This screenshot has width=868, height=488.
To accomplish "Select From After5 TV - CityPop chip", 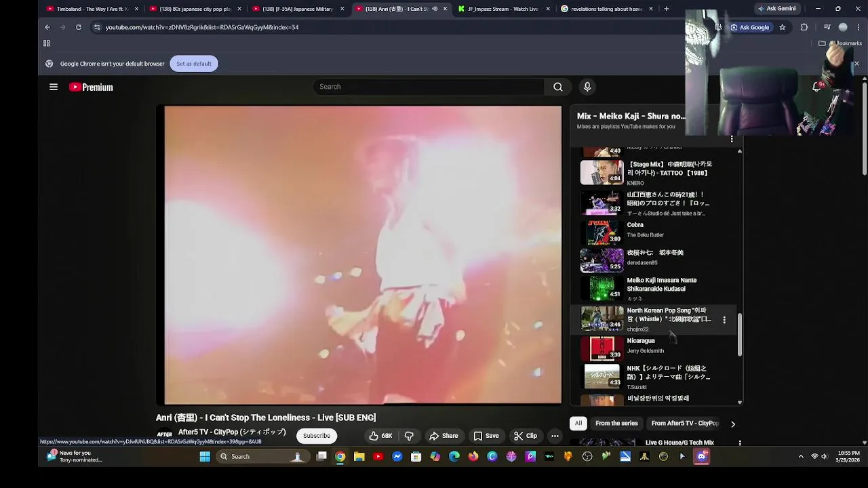I will (685, 424).
